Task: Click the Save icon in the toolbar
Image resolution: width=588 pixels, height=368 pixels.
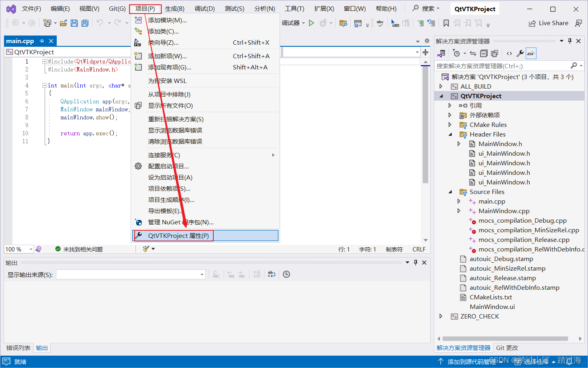Action: click(x=74, y=23)
